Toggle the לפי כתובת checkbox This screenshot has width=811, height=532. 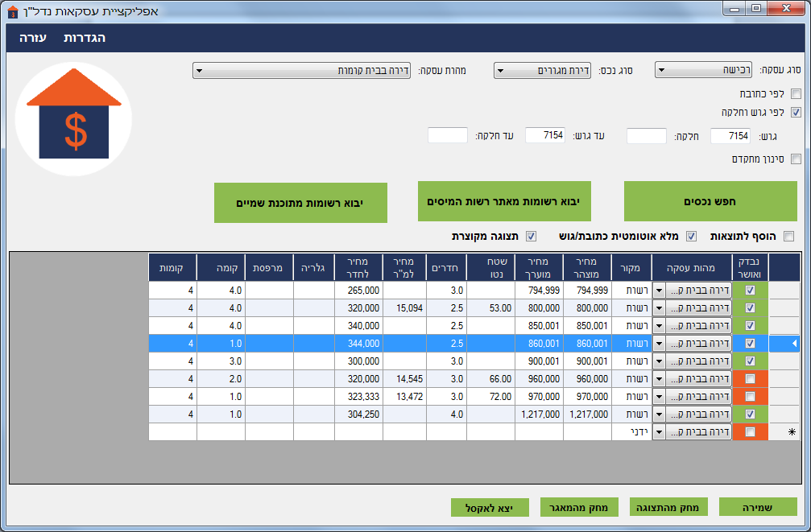[x=796, y=93]
